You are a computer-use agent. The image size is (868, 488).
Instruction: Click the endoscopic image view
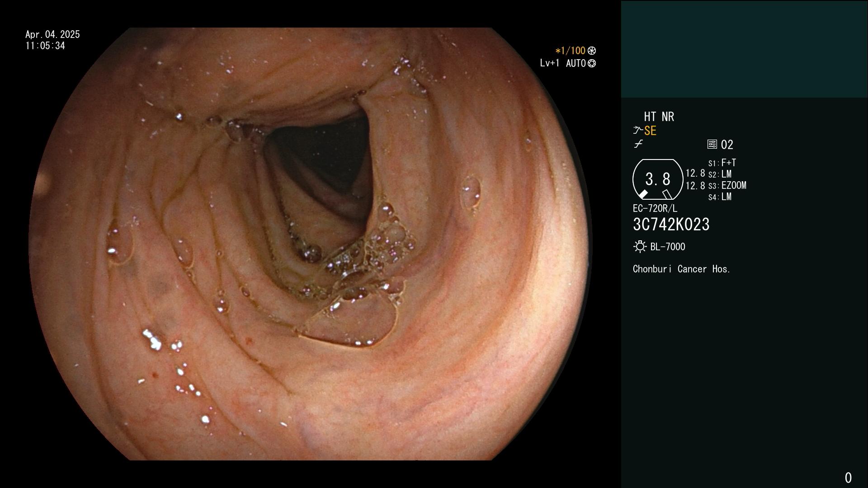311,244
